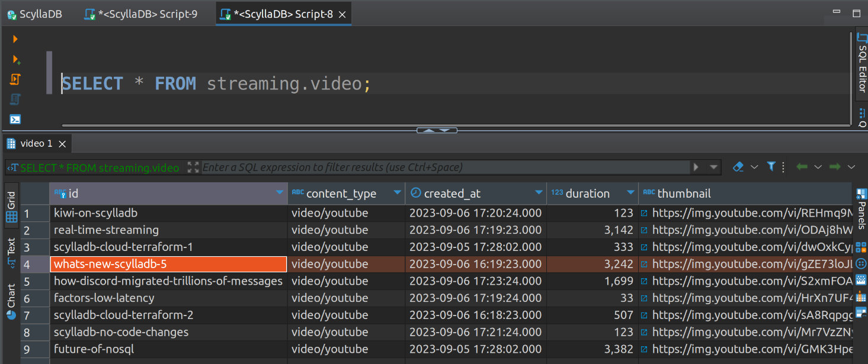Click the SQL Editor side panel tab

point(862,63)
